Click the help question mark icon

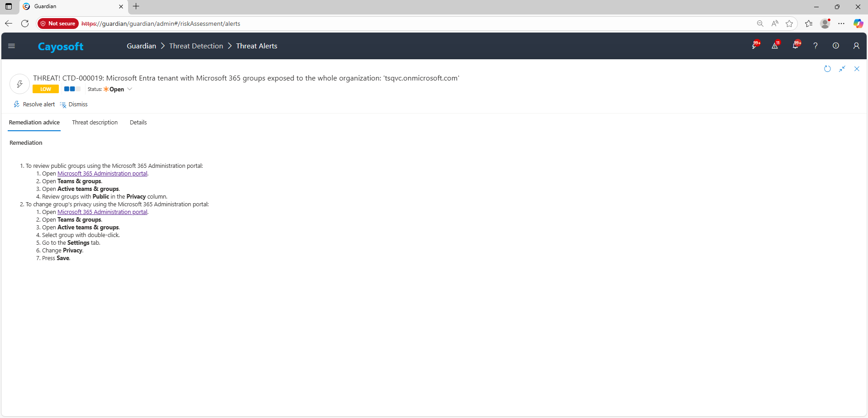816,46
